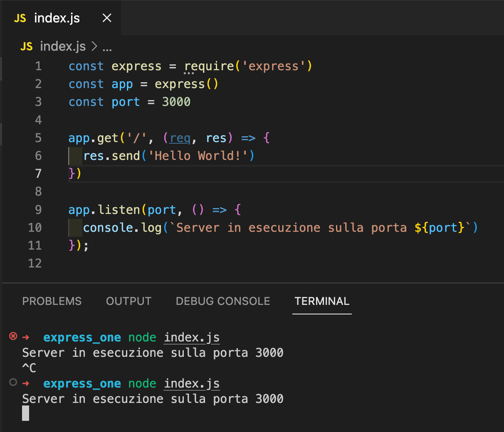Click 'res.send' on line 6

pyautogui.click(x=111, y=156)
